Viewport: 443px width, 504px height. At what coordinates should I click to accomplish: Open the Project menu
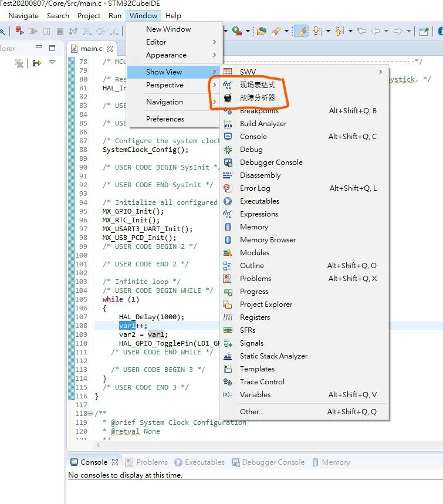tap(89, 16)
